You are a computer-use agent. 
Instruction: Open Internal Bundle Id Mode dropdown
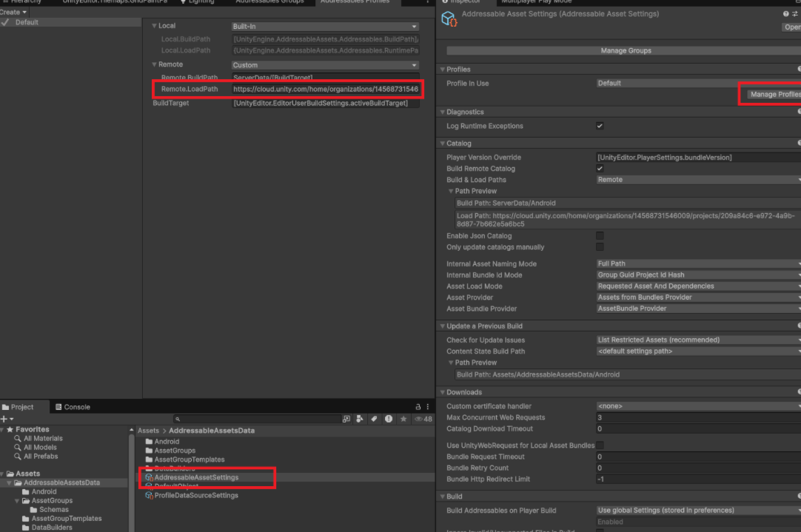point(698,275)
